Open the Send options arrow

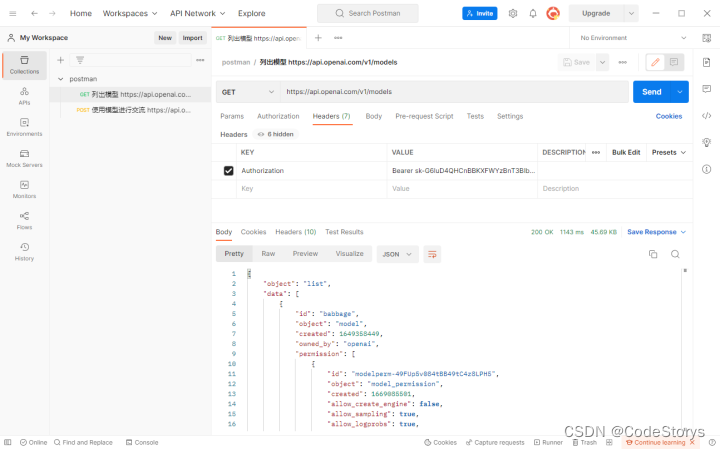(680, 92)
